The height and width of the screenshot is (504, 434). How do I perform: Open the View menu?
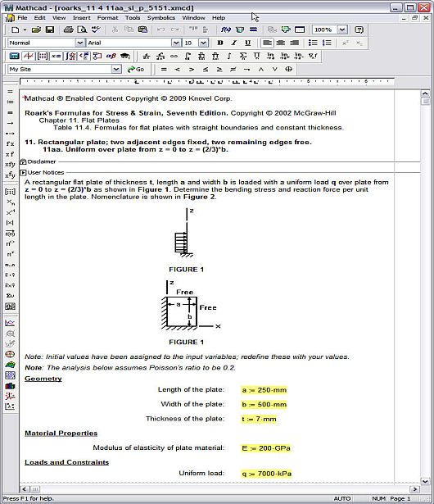point(59,18)
